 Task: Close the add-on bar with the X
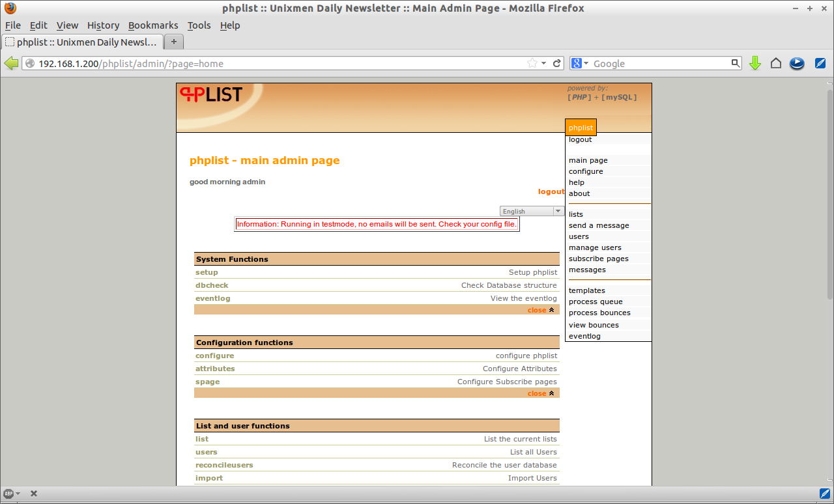tap(34, 494)
